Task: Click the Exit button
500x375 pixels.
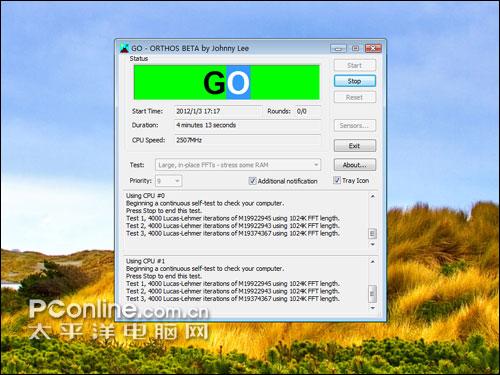Action: [355, 146]
